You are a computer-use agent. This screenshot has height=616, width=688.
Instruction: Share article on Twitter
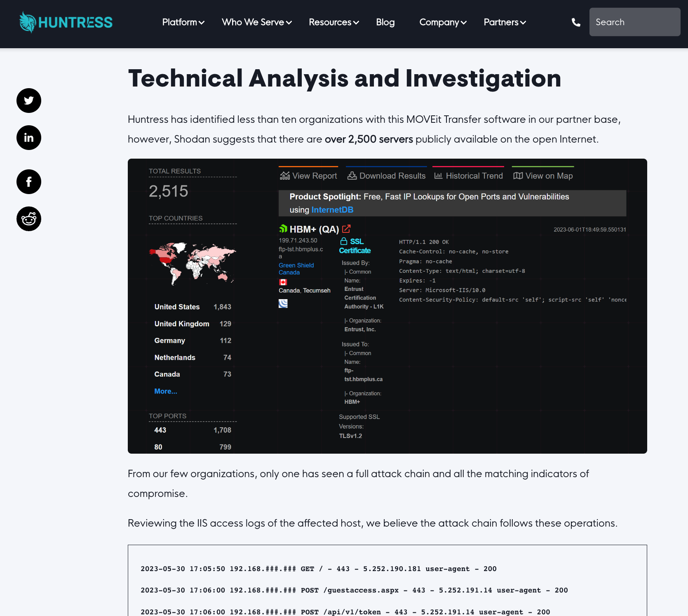click(x=29, y=101)
